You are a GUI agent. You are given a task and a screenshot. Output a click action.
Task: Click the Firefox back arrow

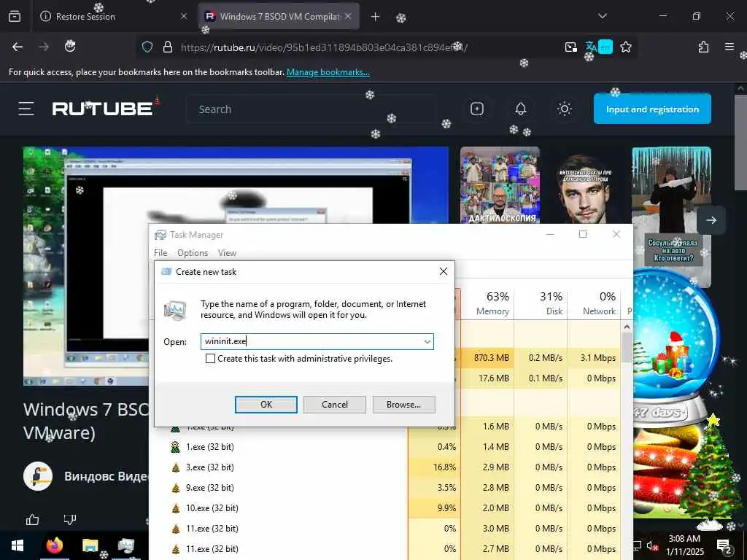(18, 47)
